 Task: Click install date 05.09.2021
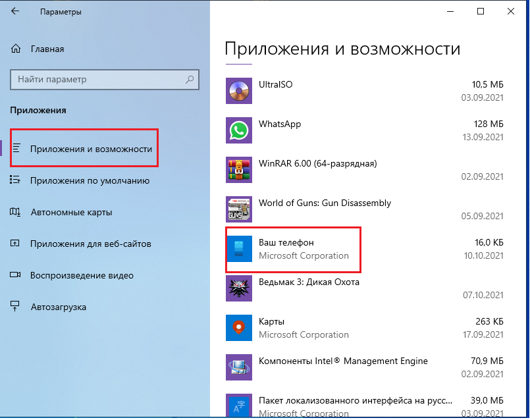pyautogui.click(x=483, y=216)
